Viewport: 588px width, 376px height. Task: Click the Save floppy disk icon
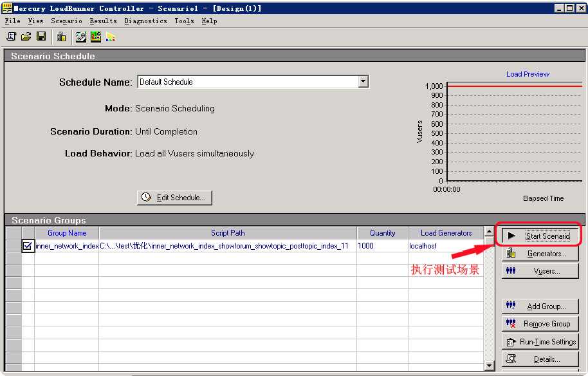(x=41, y=37)
